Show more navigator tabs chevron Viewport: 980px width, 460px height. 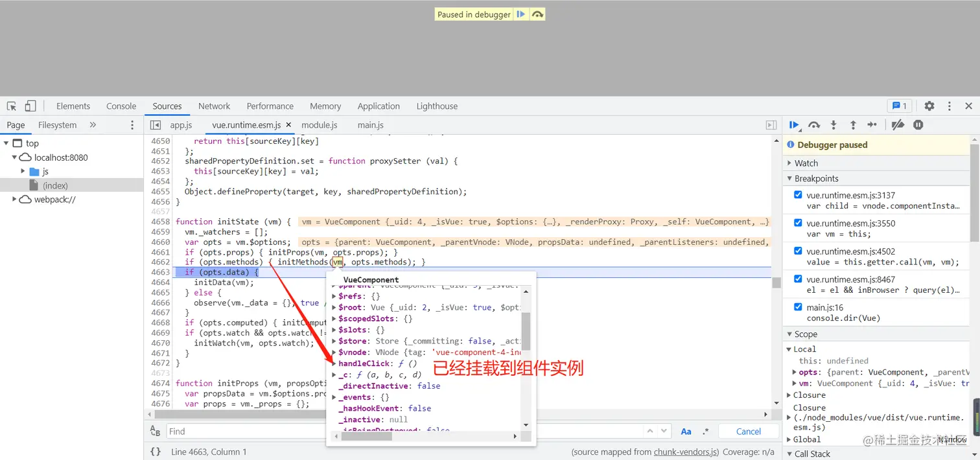93,125
